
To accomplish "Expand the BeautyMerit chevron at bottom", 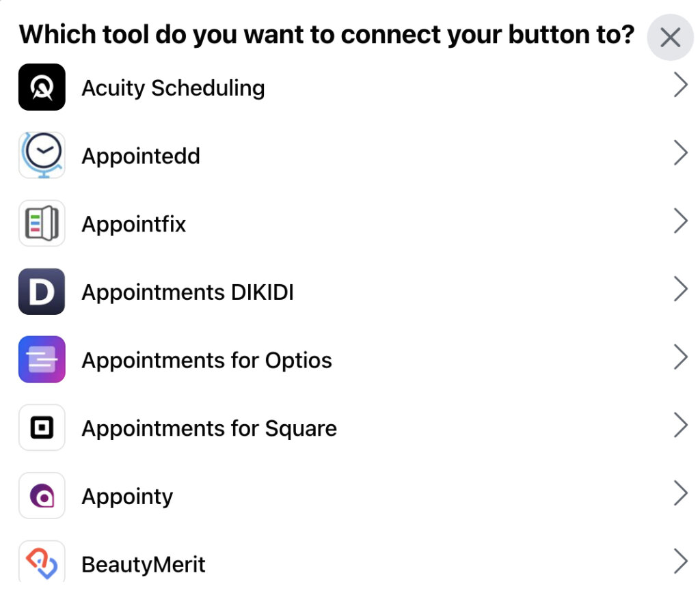I will point(681,561).
